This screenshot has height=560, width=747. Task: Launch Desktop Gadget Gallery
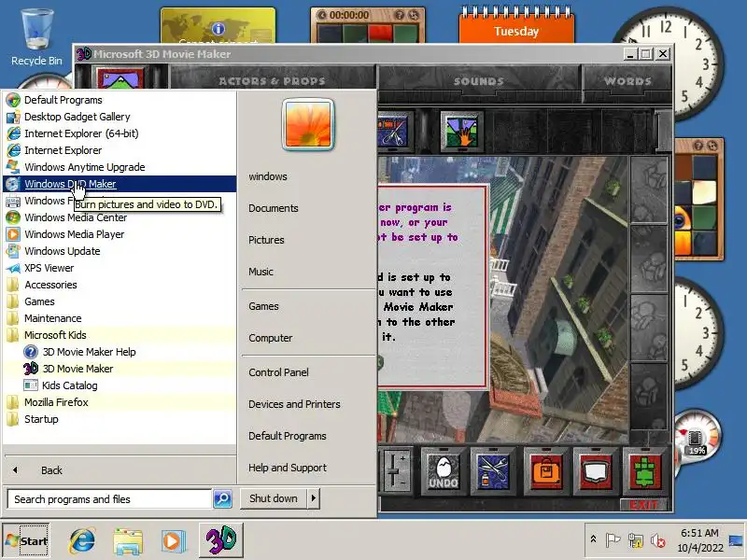[120, 117]
